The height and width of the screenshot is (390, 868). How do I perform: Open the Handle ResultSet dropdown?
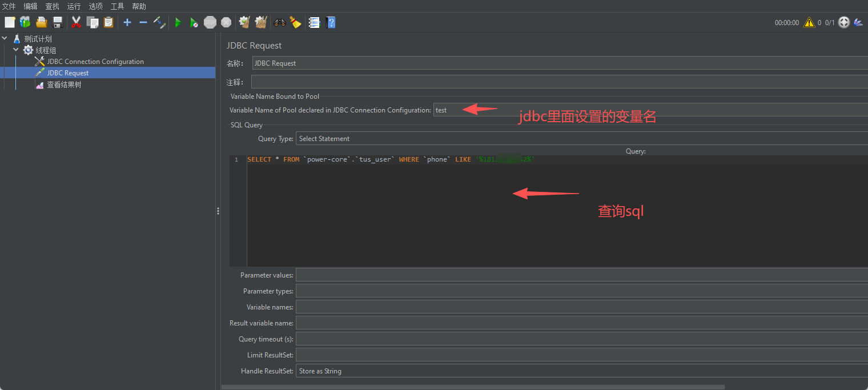581,371
